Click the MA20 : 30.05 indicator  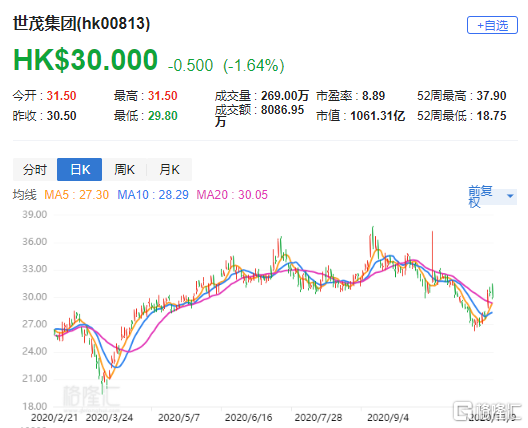232,195
